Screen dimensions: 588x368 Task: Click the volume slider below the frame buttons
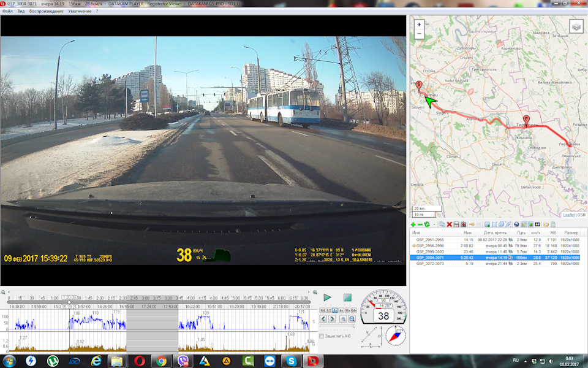pyautogui.click(x=337, y=326)
